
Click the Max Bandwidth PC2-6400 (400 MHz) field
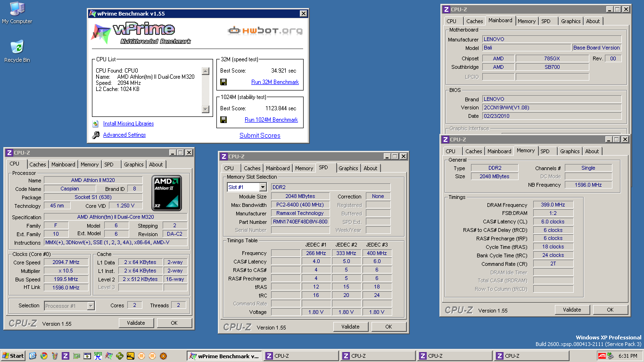301,205
